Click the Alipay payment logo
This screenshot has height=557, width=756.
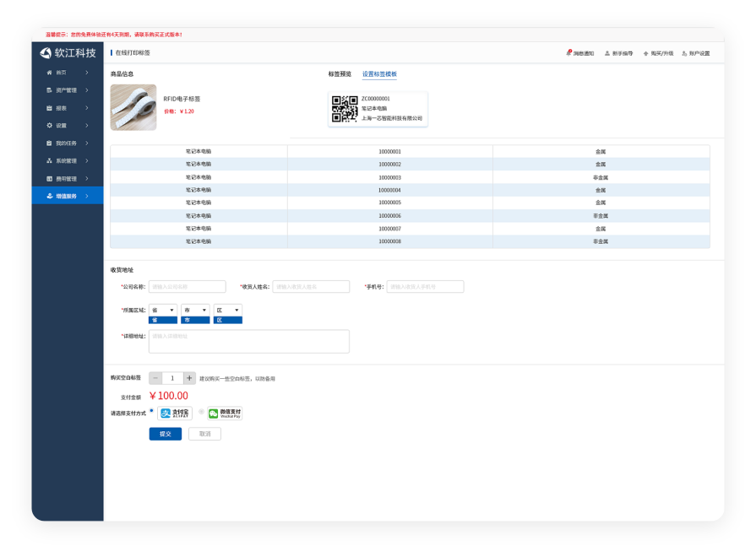pos(175,413)
